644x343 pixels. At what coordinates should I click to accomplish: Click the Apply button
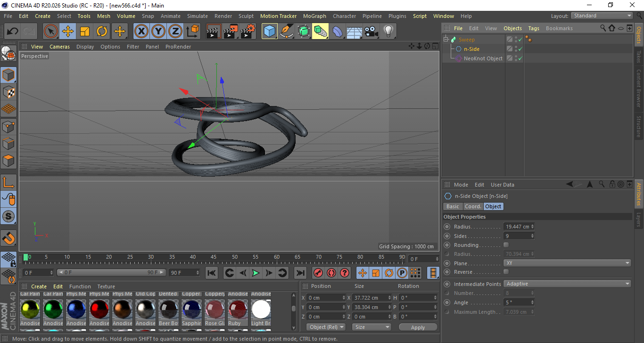pyautogui.click(x=418, y=327)
